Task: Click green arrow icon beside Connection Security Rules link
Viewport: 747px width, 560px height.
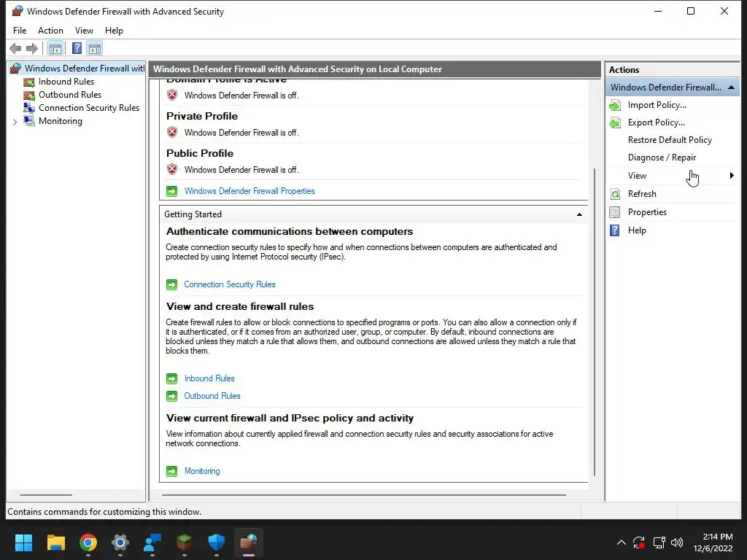Action: coord(171,284)
